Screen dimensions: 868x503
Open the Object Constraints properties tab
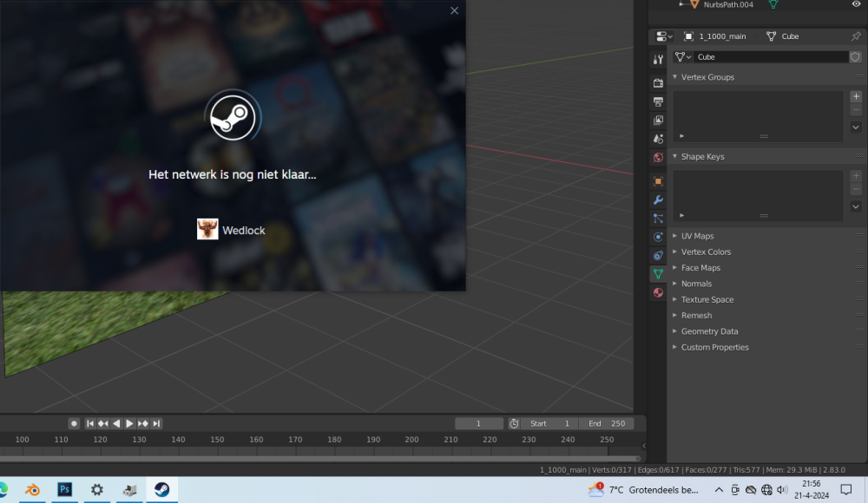coord(658,256)
